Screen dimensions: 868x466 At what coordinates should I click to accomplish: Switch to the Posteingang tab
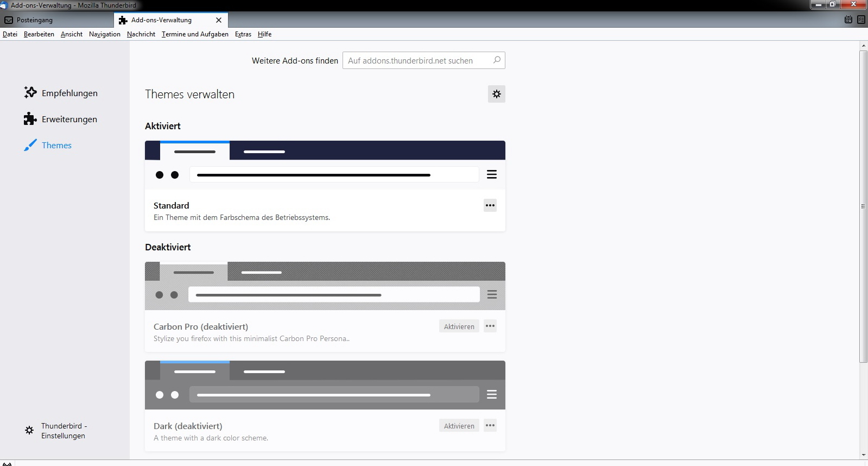point(57,20)
